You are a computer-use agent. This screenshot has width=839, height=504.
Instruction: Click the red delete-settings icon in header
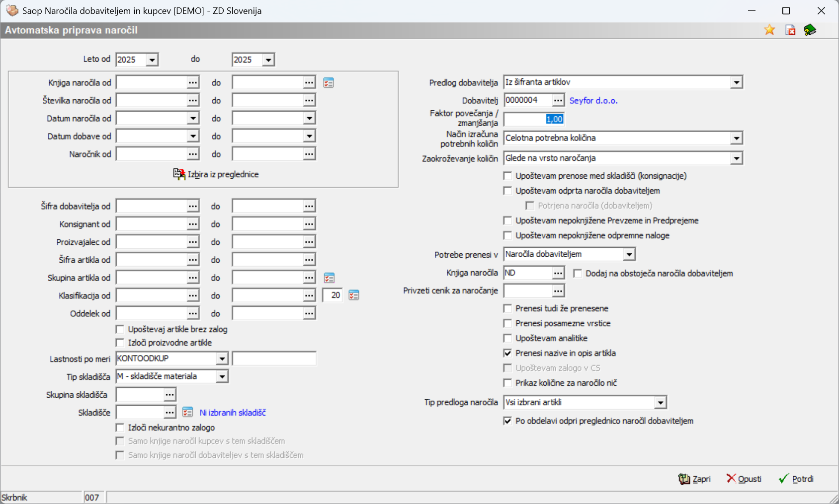[x=790, y=30]
